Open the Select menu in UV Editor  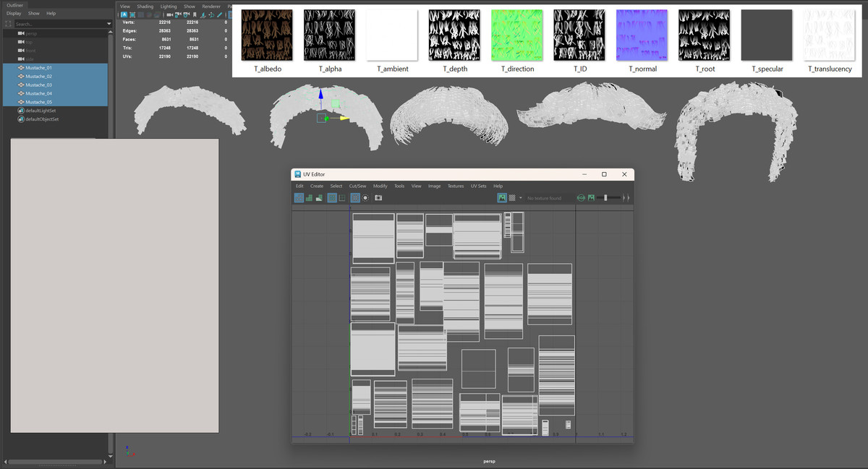point(336,186)
